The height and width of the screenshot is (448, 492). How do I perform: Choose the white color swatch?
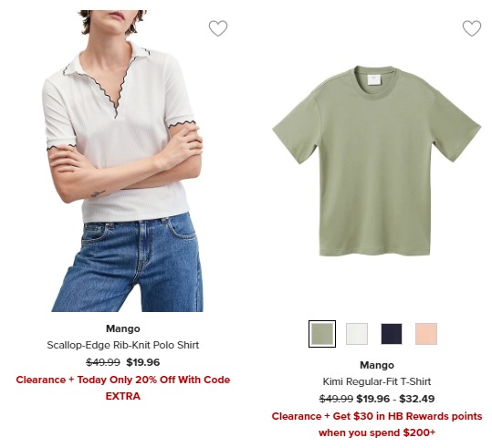(x=357, y=334)
